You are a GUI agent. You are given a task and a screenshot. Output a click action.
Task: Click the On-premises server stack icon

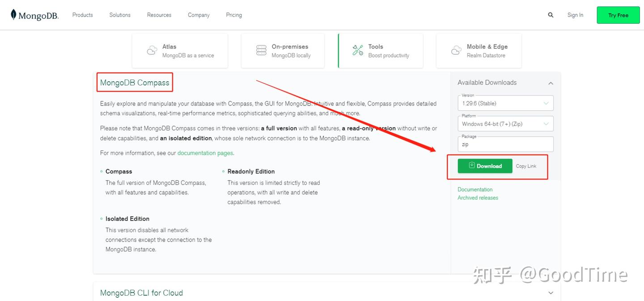tap(261, 50)
